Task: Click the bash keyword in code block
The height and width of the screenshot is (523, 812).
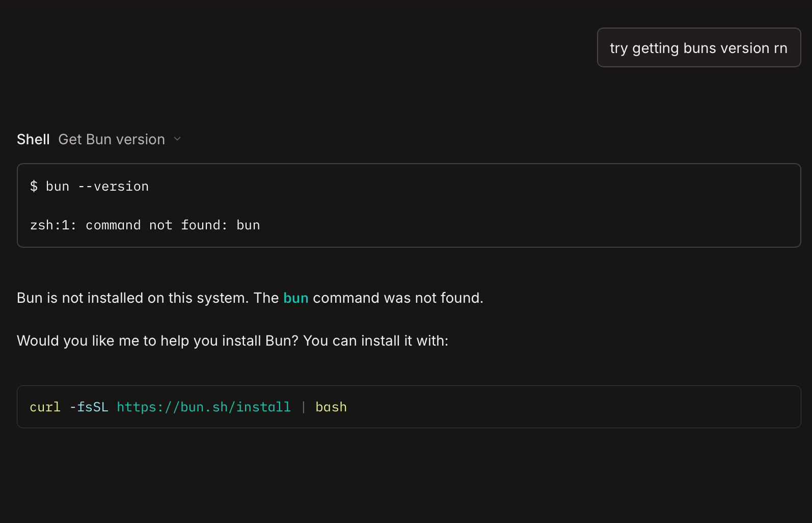Action: click(x=331, y=407)
